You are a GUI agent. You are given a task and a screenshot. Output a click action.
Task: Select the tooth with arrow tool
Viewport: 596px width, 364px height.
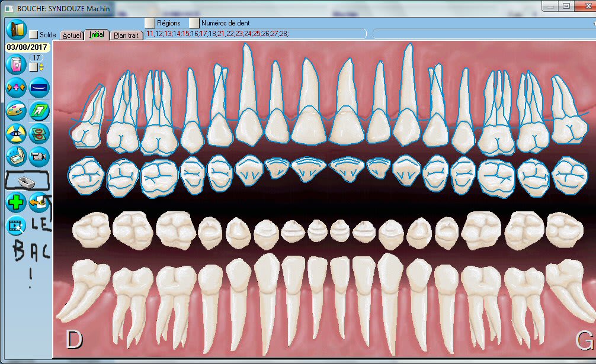40,110
